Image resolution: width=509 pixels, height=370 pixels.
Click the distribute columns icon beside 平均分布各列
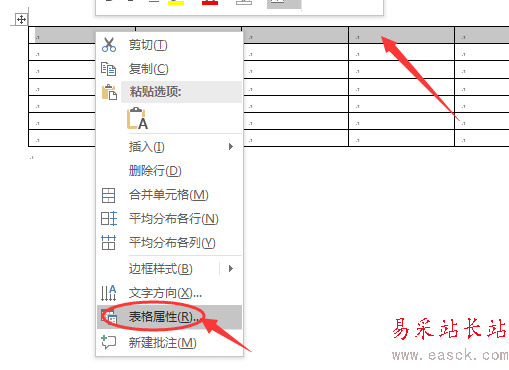pyautogui.click(x=108, y=243)
